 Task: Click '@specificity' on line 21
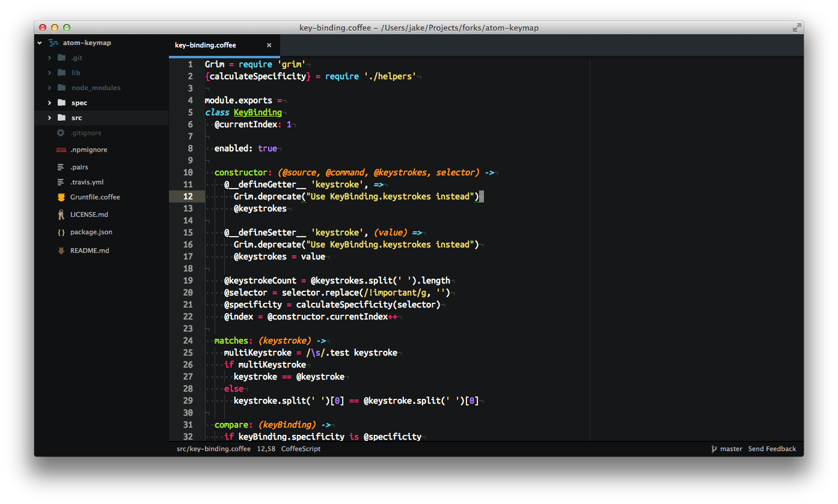(253, 305)
